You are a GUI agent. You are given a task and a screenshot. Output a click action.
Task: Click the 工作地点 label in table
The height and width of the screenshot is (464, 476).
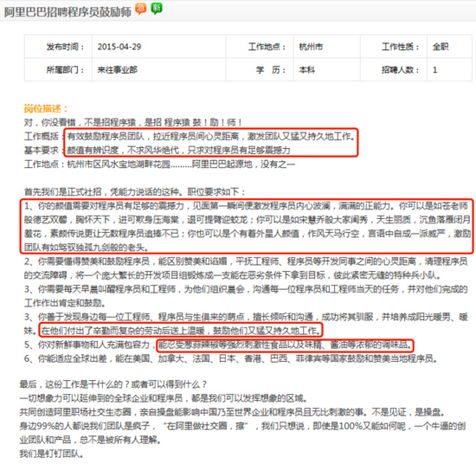[x=267, y=47]
